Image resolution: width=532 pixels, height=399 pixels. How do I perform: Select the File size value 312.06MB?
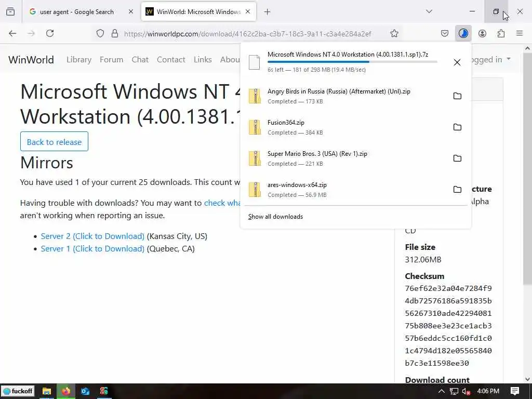pyautogui.click(x=423, y=260)
